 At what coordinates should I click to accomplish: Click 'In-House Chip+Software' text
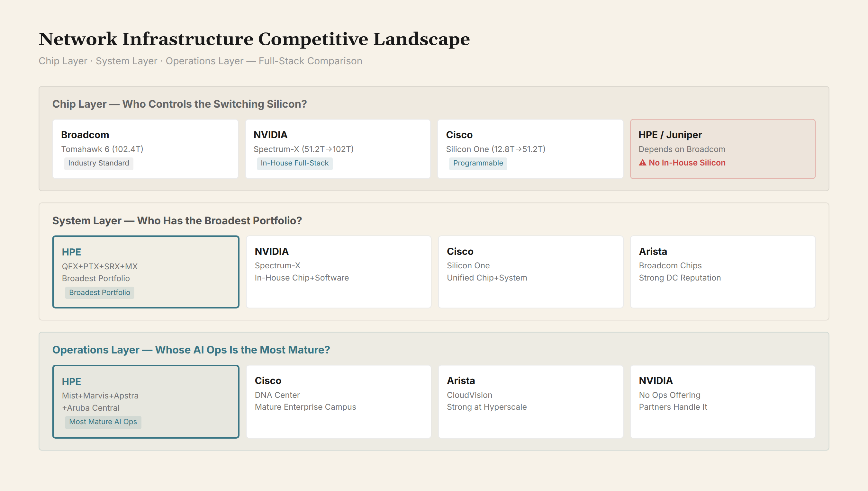pos(302,278)
